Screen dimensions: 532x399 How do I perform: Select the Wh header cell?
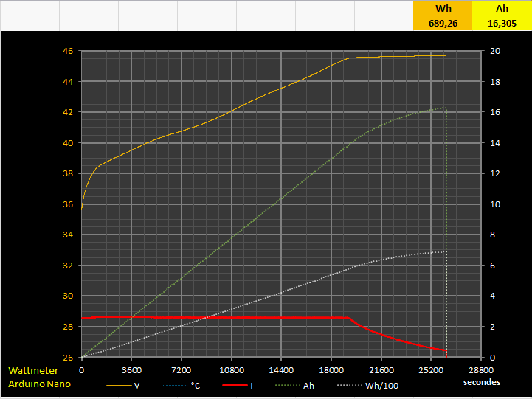pyautogui.click(x=443, y=8)
